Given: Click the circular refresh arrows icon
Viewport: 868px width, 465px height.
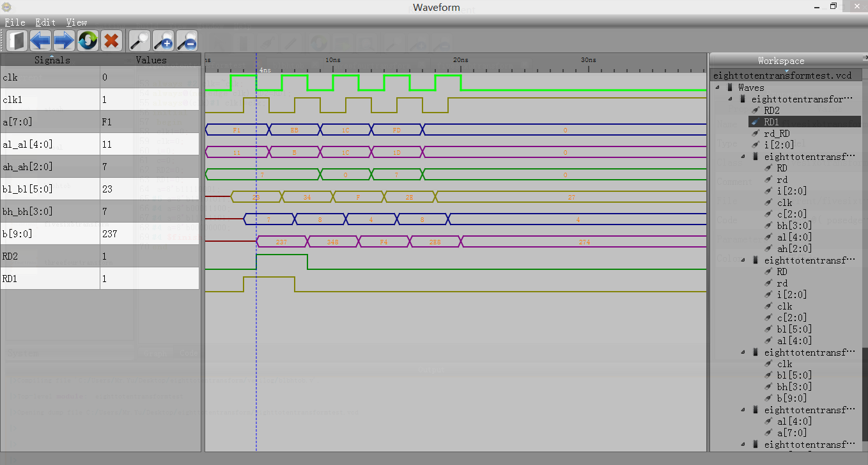Looking at the screenshot, I should pos(88,41).
